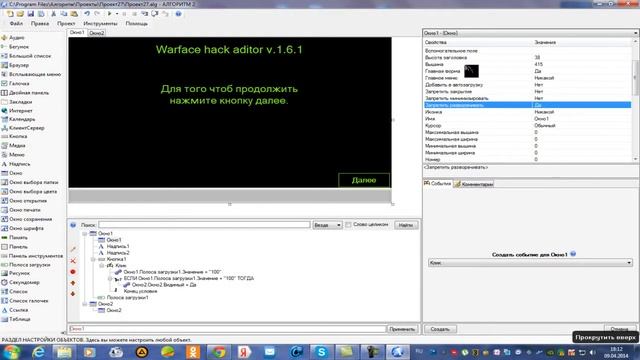Move item down with the orange down arrow
640x360 pixels.
coord(73,294)
